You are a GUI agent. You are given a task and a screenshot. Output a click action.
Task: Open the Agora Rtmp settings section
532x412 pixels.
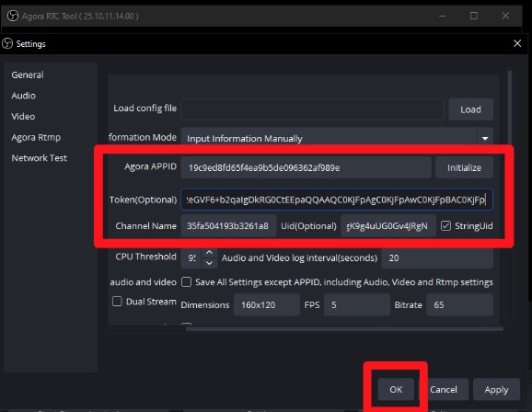pos(36,137)
